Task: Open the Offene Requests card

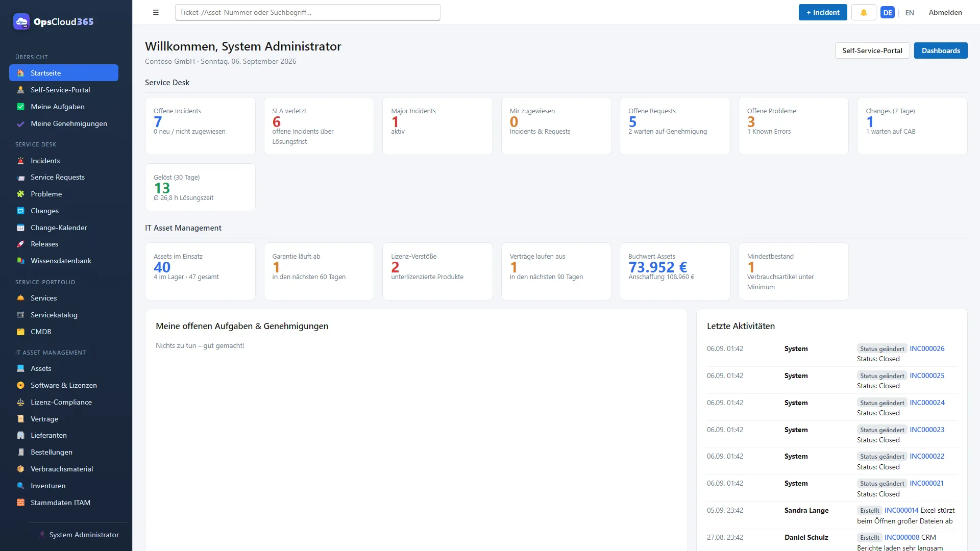Action: (x=675, y=126)
